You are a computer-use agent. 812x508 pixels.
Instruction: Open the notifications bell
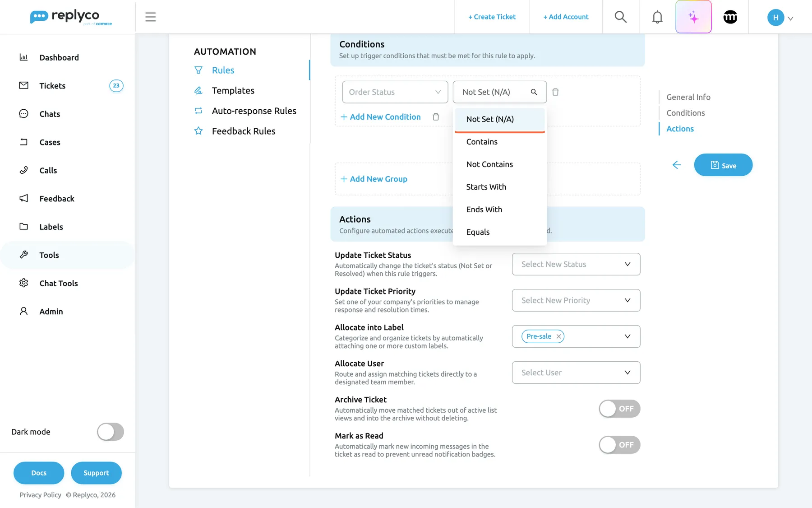point(657,17)
